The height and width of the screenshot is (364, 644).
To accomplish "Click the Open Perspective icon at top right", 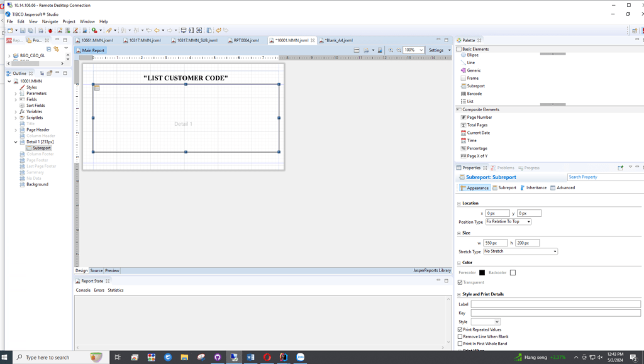I will click(635, 30).
